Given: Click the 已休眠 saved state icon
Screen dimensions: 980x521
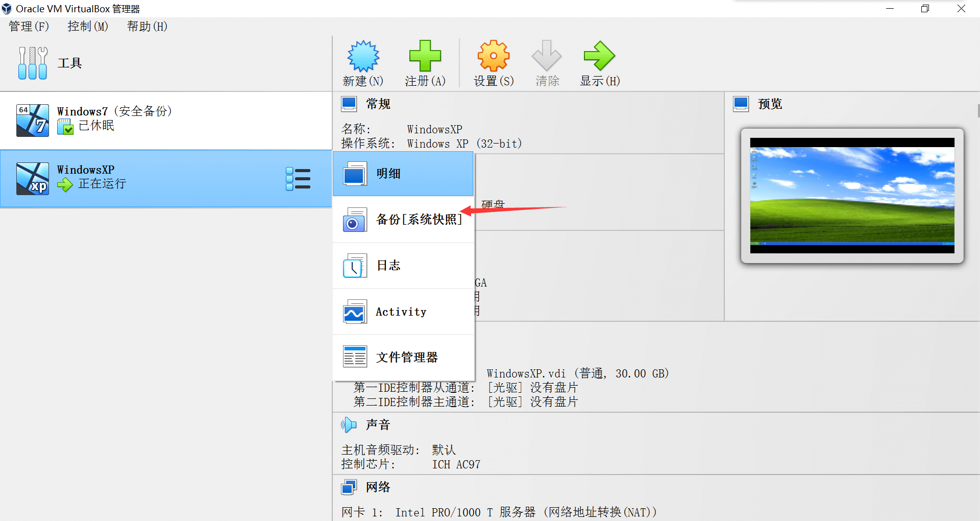Looking at the screenshot, I should click(65, 127).
